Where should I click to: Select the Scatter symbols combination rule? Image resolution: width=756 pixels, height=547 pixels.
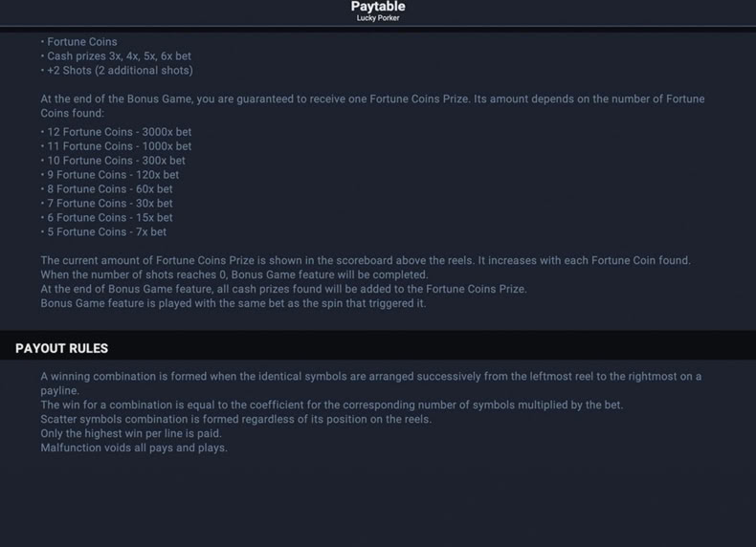[236, 419]
